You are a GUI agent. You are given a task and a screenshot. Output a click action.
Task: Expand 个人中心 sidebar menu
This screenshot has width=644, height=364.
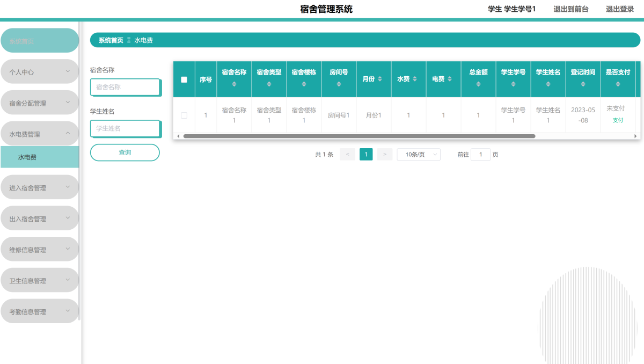[40, 71]
